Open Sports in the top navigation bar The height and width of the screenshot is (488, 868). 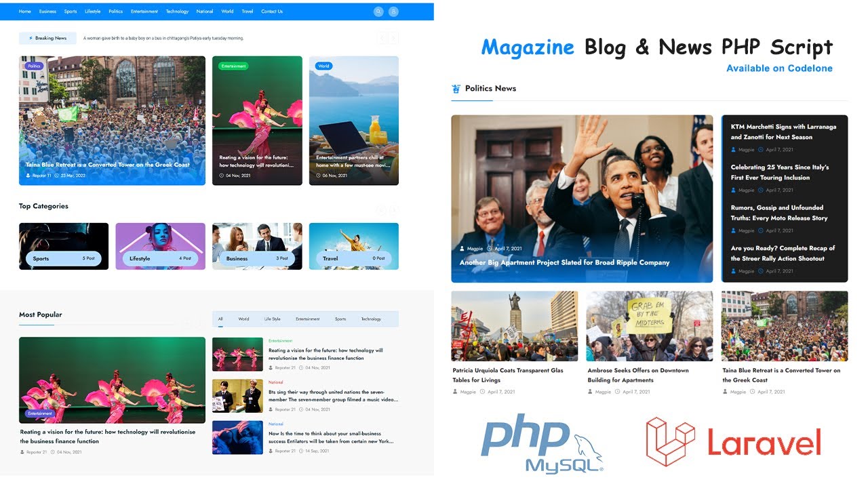coord(71,12)
